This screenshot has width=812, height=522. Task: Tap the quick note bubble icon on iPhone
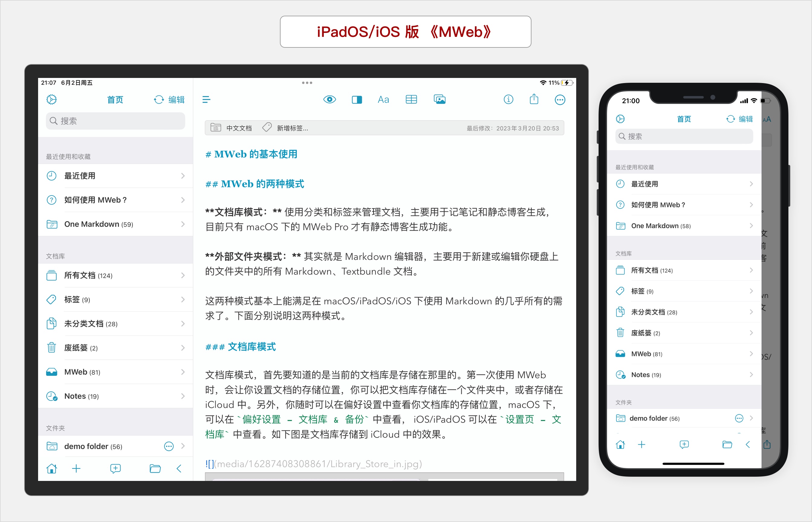[x=684, y=444]
